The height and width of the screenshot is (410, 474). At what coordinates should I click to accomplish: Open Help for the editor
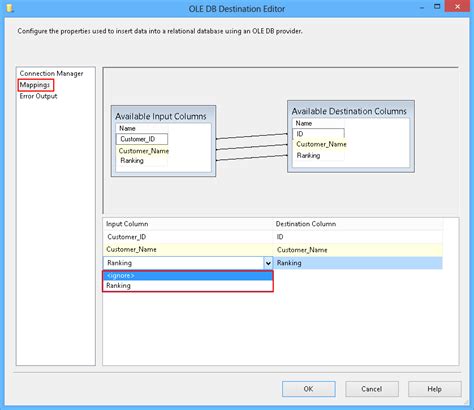tap(435, 389)
